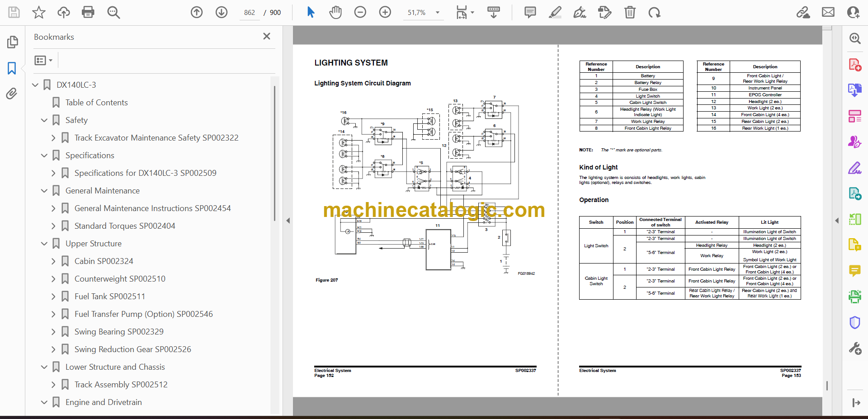
Task: Open Track Assembly SP002512 bookmark
Action: coord(121,384)
